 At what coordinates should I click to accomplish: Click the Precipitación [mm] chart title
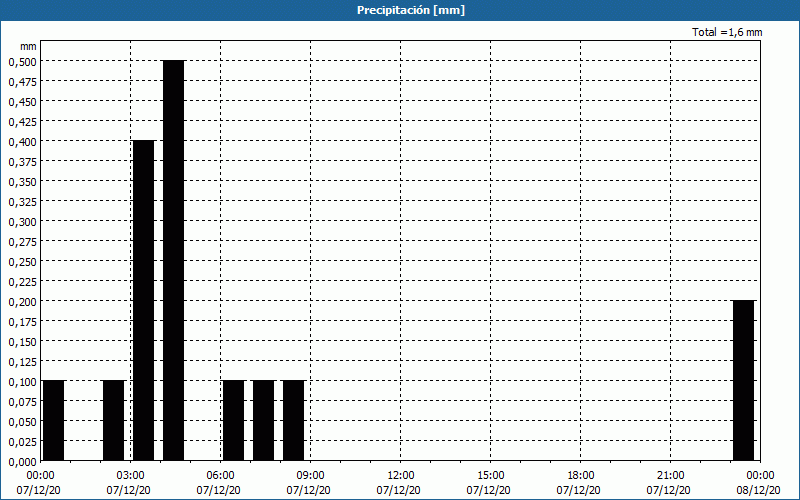click(x=411, y=10)
